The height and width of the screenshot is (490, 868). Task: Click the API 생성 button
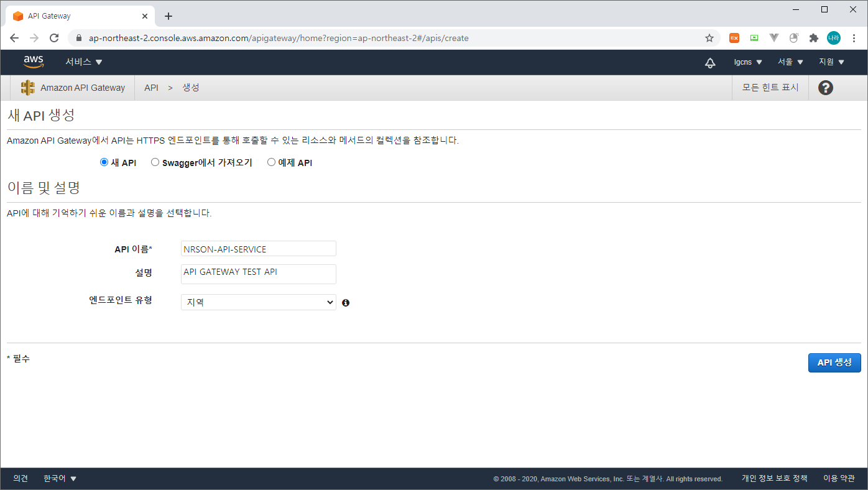pos(834,363)
